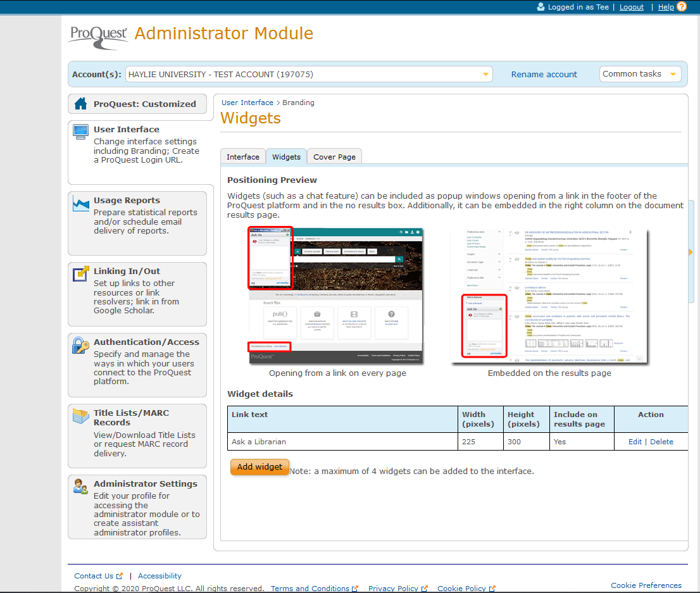Click the width value 225
Screen dimensions: 700x593
click(469, 442)
